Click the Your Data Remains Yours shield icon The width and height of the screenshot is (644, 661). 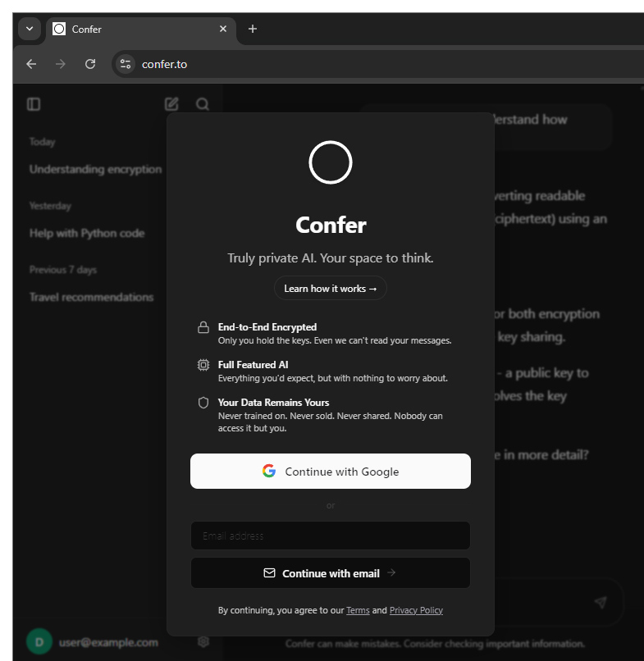point(203,403)
